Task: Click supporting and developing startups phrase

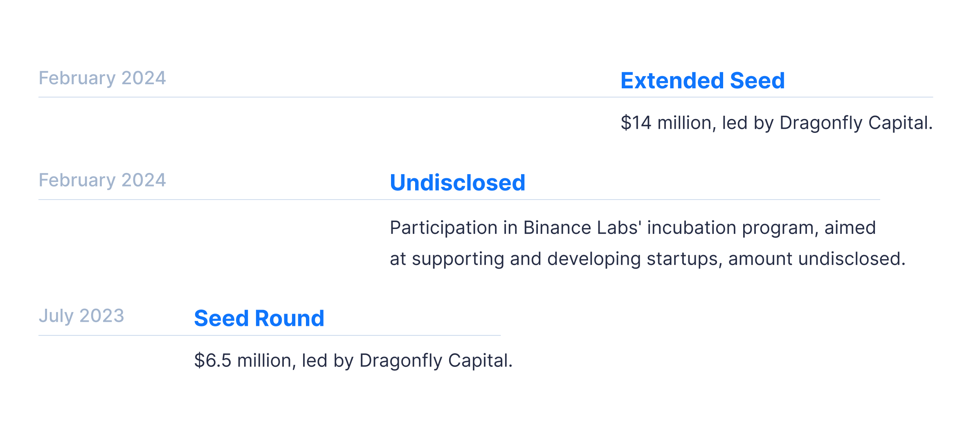Action: 567,259
